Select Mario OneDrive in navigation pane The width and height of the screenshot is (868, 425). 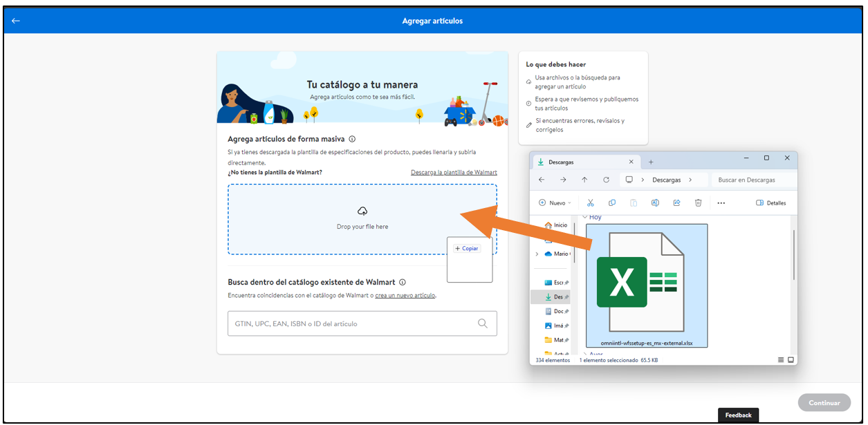[556, 254]
